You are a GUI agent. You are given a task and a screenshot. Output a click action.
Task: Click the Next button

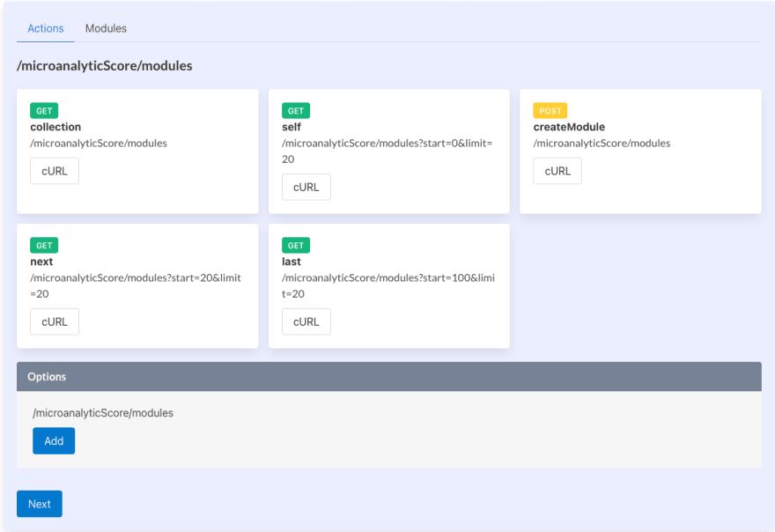pyautogui.click(x=40, y=504)
